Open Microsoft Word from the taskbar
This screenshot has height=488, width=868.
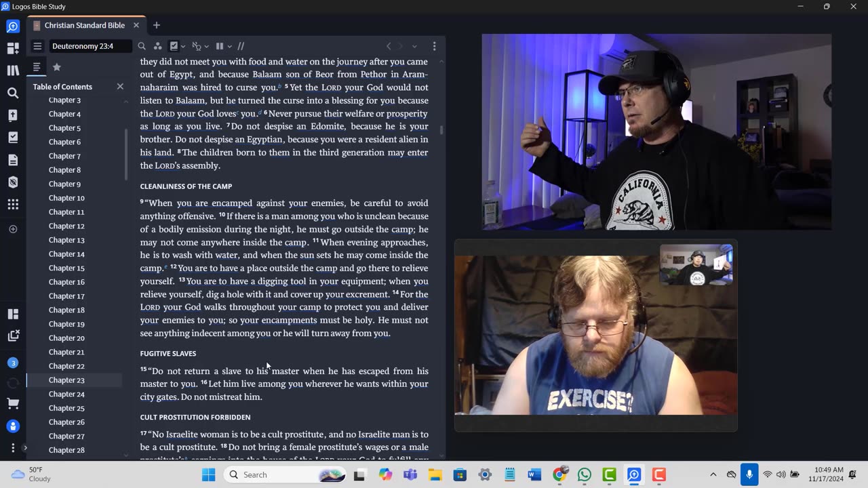click(534, 474)
